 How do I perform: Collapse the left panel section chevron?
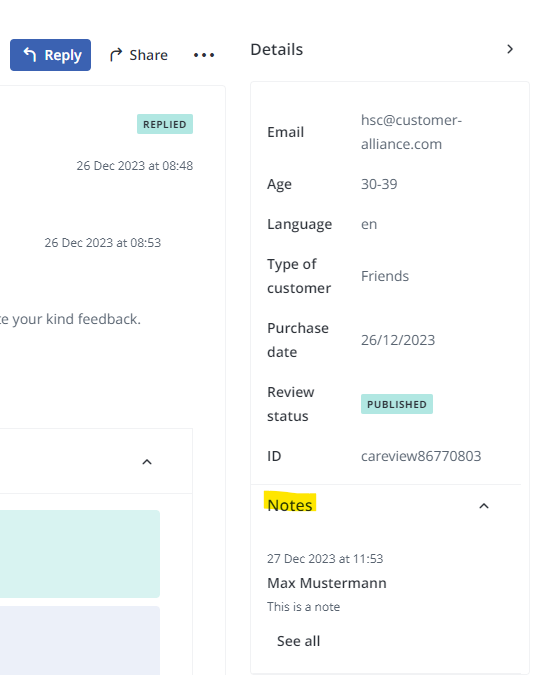pos(147,462)
